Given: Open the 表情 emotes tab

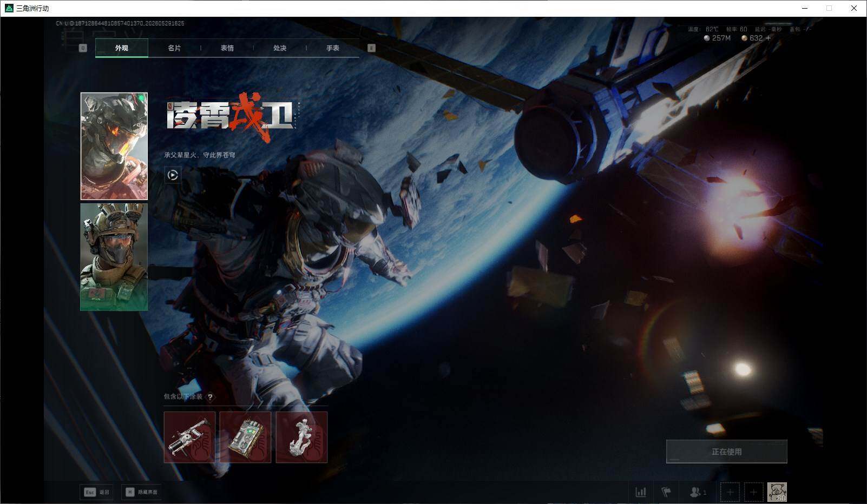Looking at the screenshot, I should coord(227,48).
